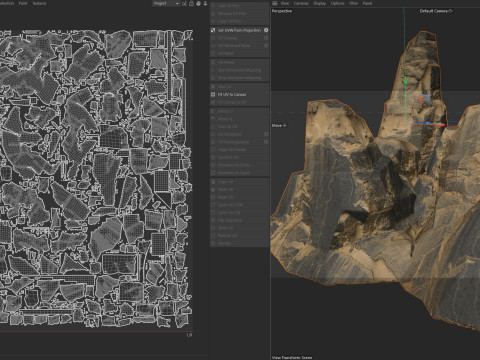Click the first icon right of Project dropdown
This screenshot has width=480, height=360.
(184, 3)
